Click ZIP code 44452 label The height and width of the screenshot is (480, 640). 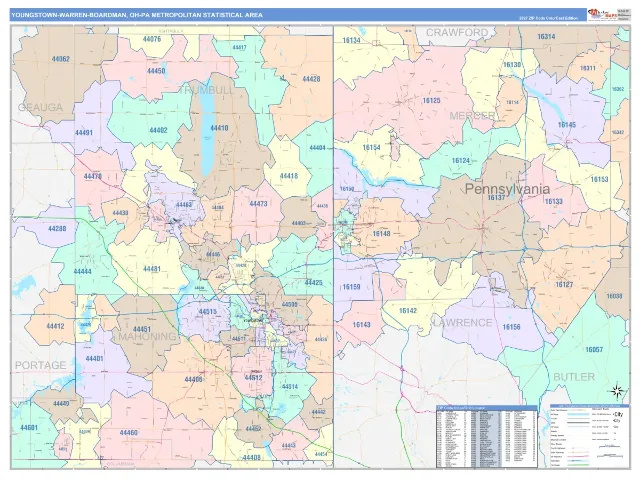(253, 429)
